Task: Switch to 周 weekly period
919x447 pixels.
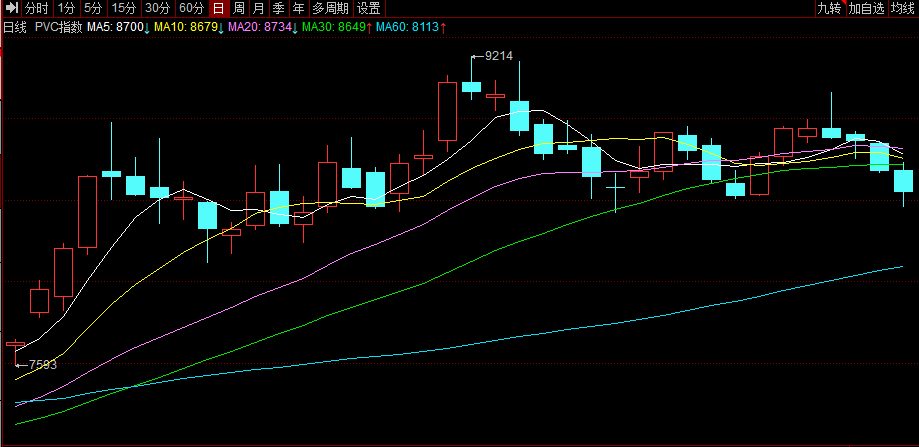Action: (x=239, y=8)
